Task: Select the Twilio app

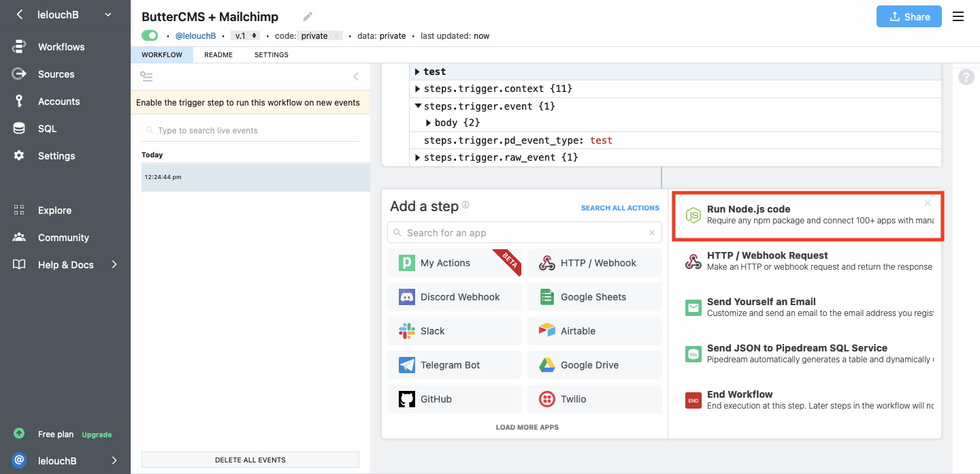Action: [595, 399]
